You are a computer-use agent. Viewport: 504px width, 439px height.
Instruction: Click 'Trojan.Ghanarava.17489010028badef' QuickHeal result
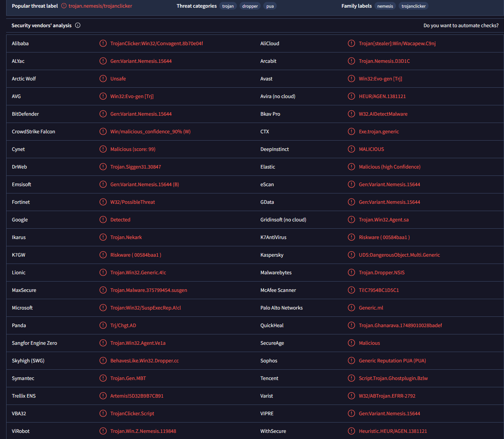(401, 325)
